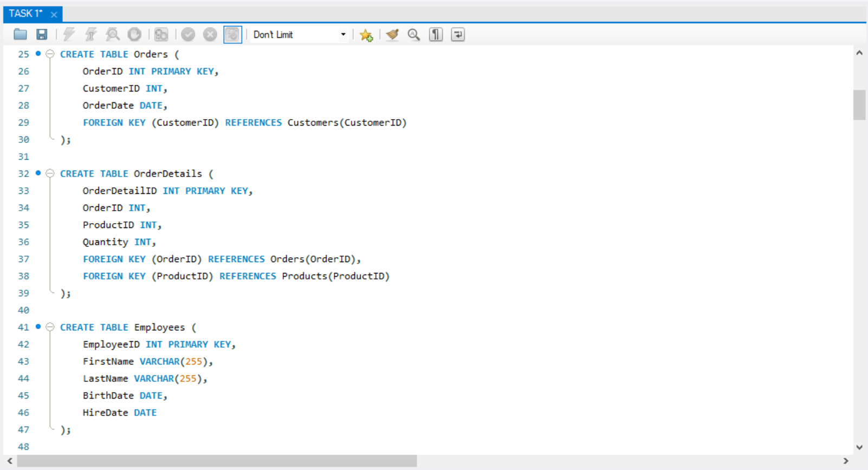Click OrderID on line 26
The width and height of the screenshot is (868, 470).
[102, 71]
